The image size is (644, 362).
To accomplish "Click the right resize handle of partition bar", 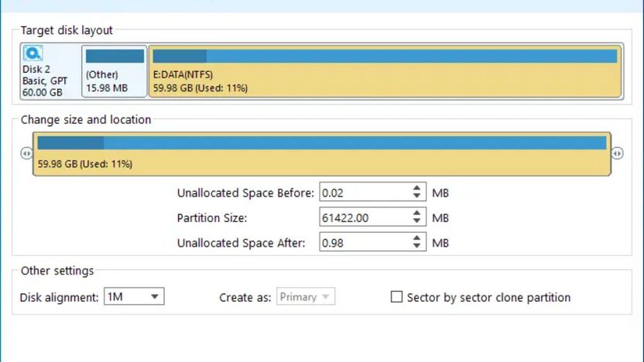I will click(x=618, y=153).
